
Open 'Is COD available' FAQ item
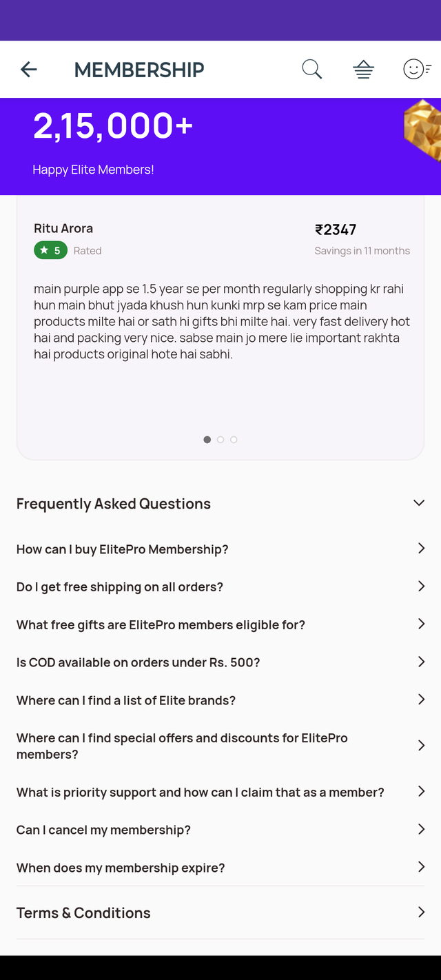point(220,662)
